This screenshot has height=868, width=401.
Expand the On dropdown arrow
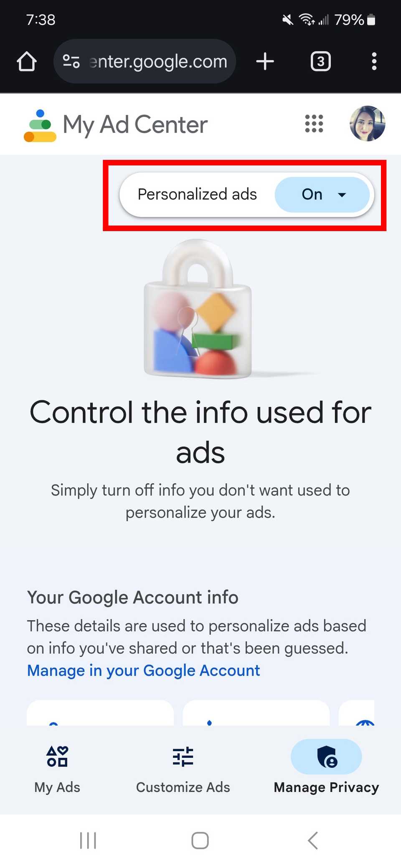click(x=342, y=194)
